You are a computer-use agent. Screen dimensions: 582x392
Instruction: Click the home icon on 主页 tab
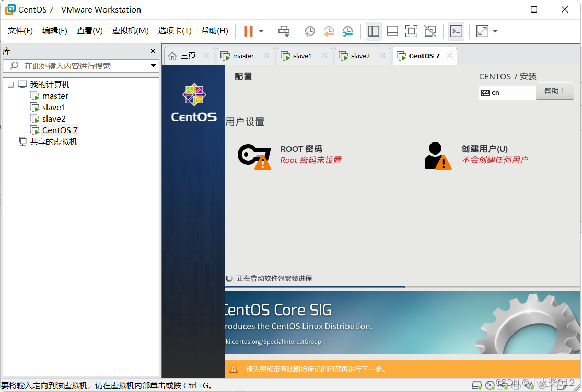(172, 56)
